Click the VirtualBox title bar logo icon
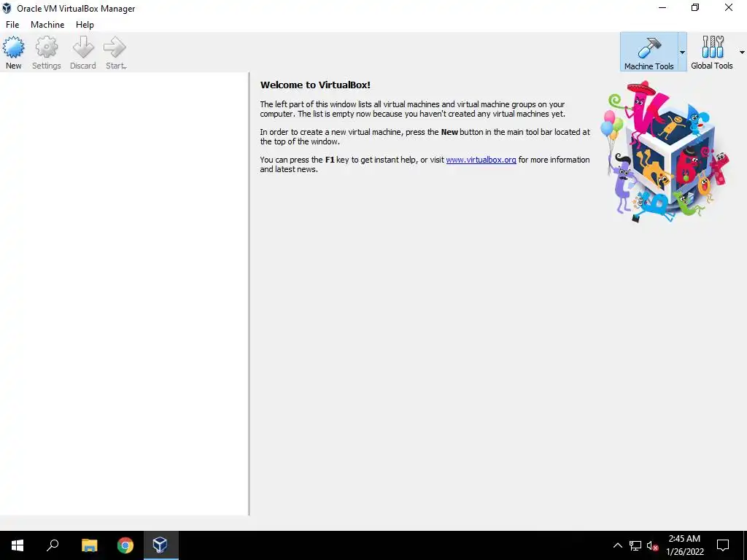Viewport: 747px width, 560px height. coord(7,8)
